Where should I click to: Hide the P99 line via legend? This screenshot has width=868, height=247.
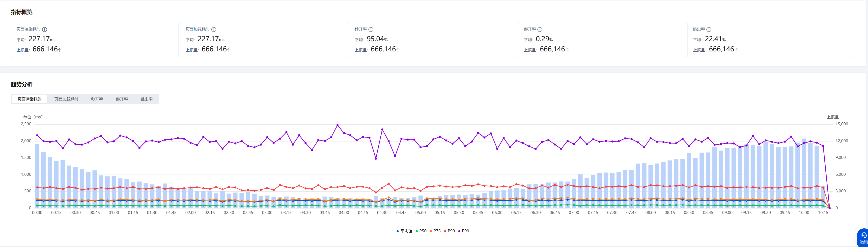tap(464, 231)
